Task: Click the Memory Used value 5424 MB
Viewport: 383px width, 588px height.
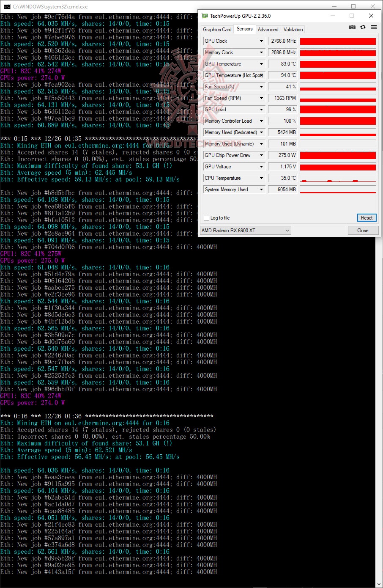Action: [283, 132]
